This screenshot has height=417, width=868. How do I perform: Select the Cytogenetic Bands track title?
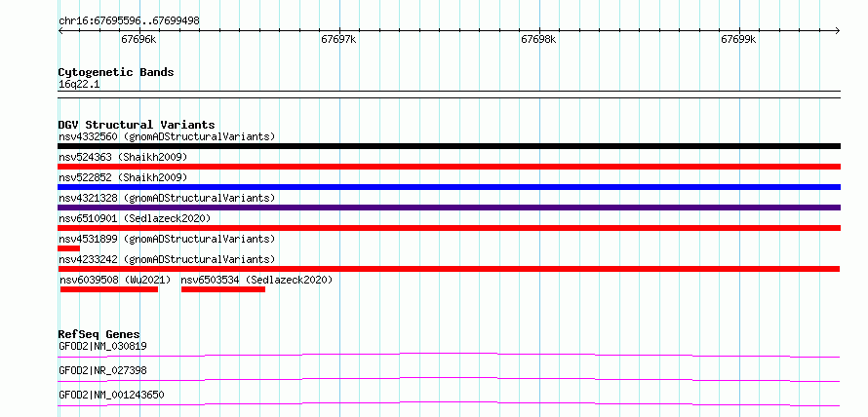pos(116,72)
